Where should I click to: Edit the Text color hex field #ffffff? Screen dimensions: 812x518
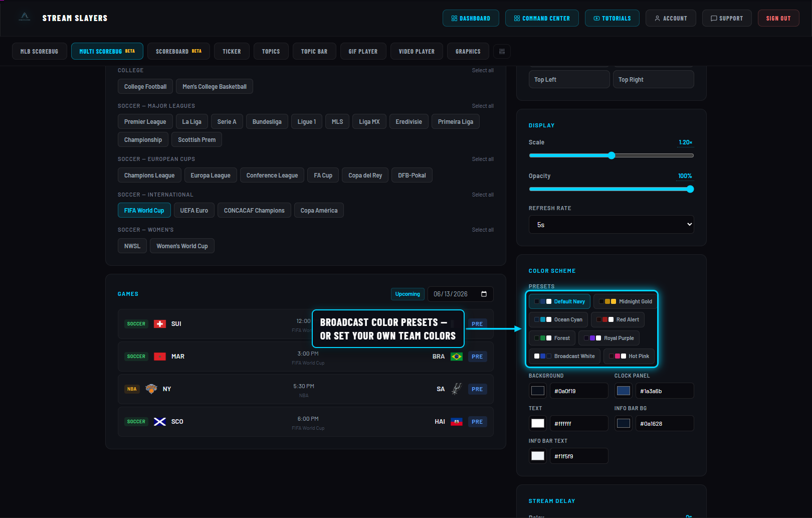[579, 423]
